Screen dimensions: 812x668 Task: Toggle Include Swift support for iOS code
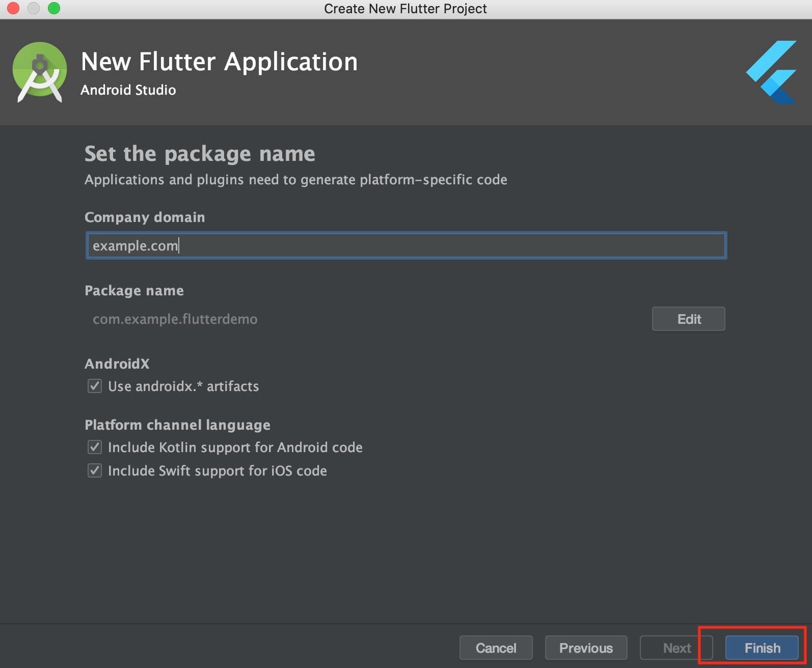coord(95,470)
